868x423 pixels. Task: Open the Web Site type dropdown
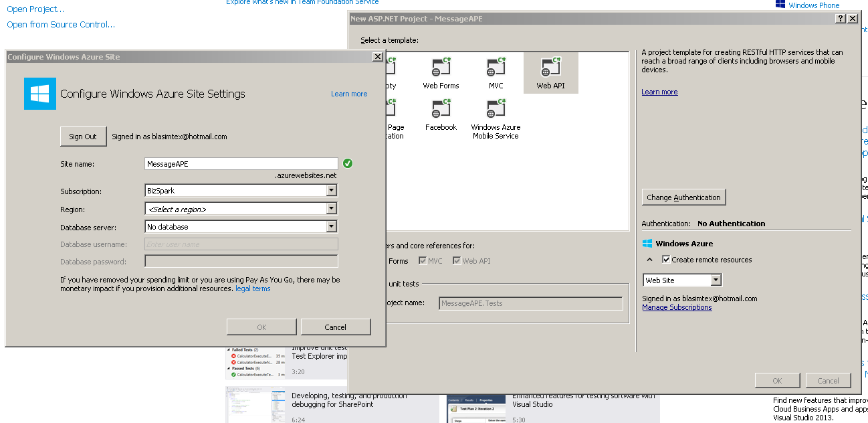[x=716, y=280]
